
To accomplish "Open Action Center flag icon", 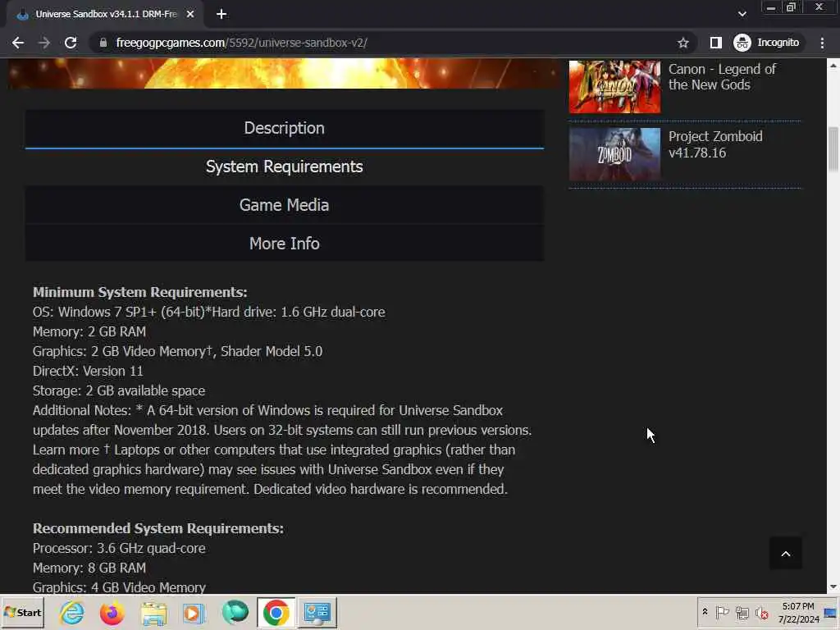I will 722,612.
